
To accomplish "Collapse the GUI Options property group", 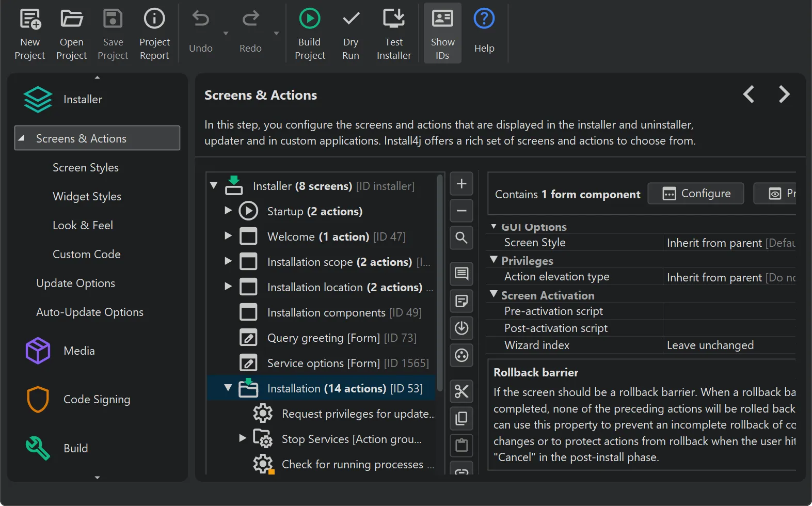I will click(494, 226).
